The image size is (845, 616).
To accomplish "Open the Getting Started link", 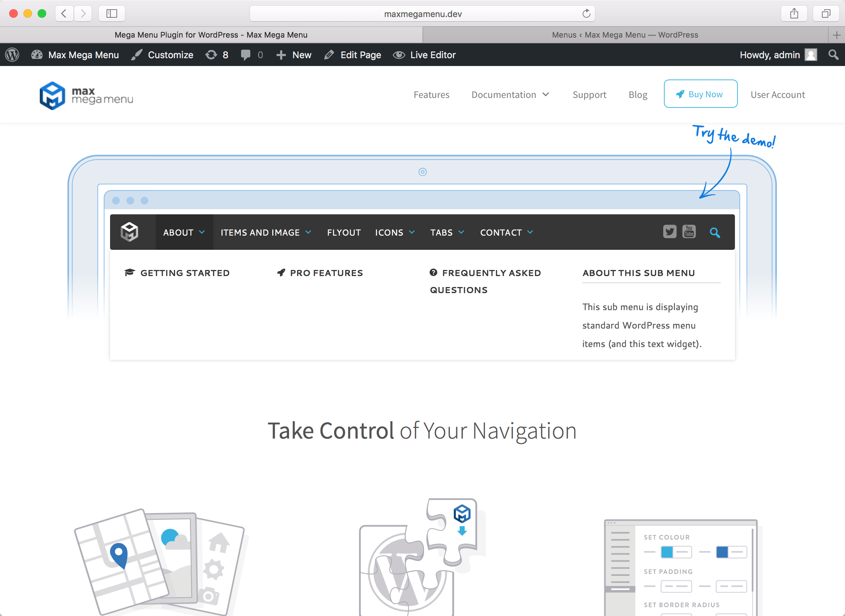I will (x=185, y=273).
